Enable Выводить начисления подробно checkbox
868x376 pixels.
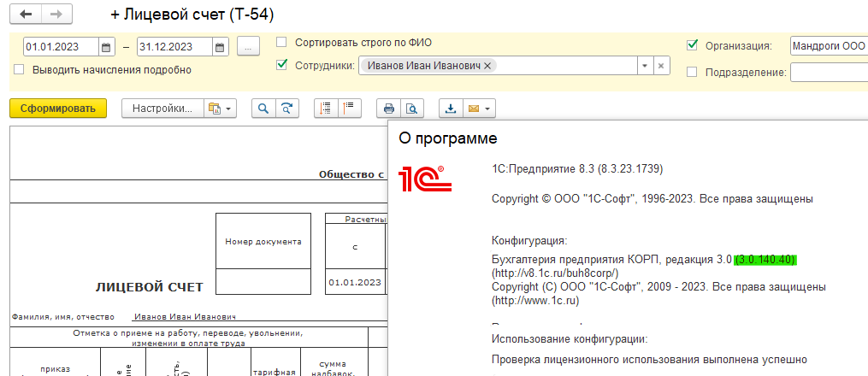coord(20,70)
